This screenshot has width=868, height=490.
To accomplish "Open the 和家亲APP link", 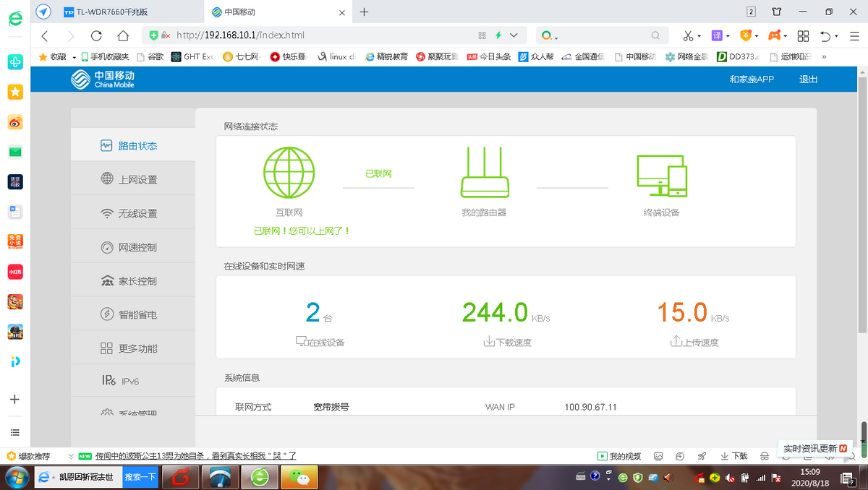I will pos(752,79).
